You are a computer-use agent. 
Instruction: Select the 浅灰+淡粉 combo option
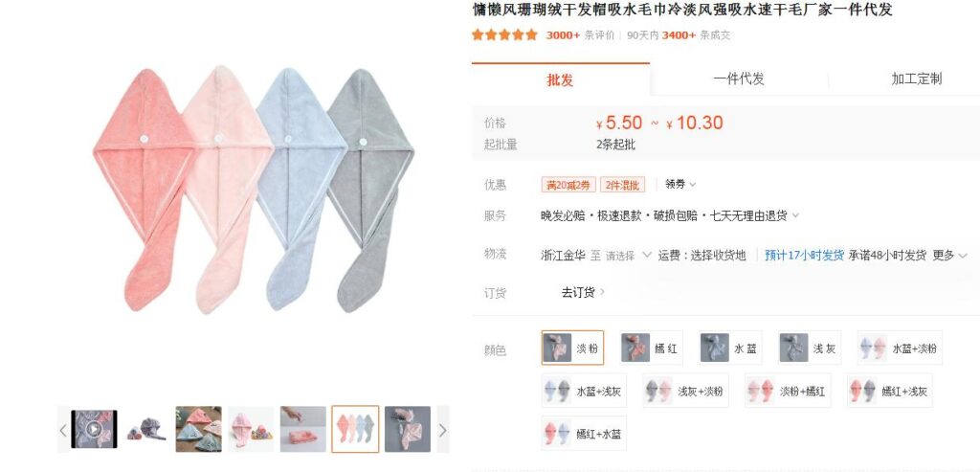(685, 391)
